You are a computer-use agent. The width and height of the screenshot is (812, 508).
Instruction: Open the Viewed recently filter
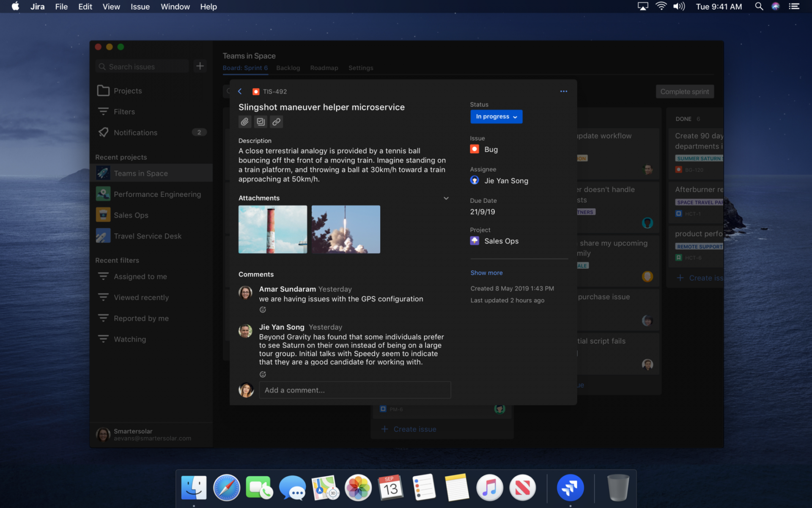(x=151, y=298)
